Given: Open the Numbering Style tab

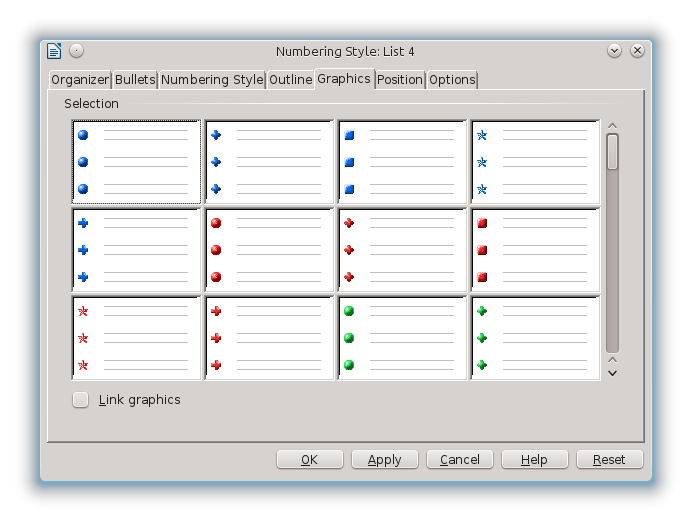Looking at the screenshot, I should tap(212, 80).
